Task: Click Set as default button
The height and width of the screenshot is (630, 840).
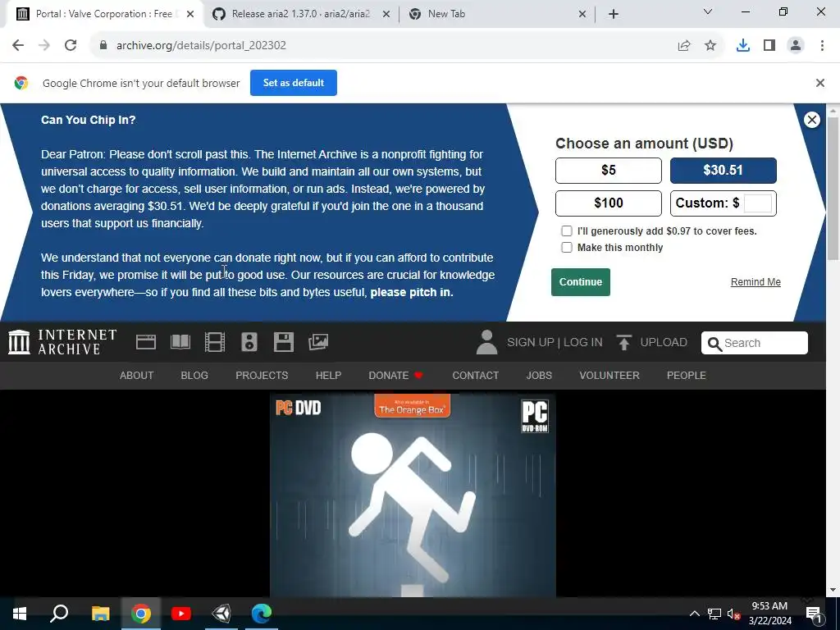Action: pyautogui.click(x=294, y=83)
